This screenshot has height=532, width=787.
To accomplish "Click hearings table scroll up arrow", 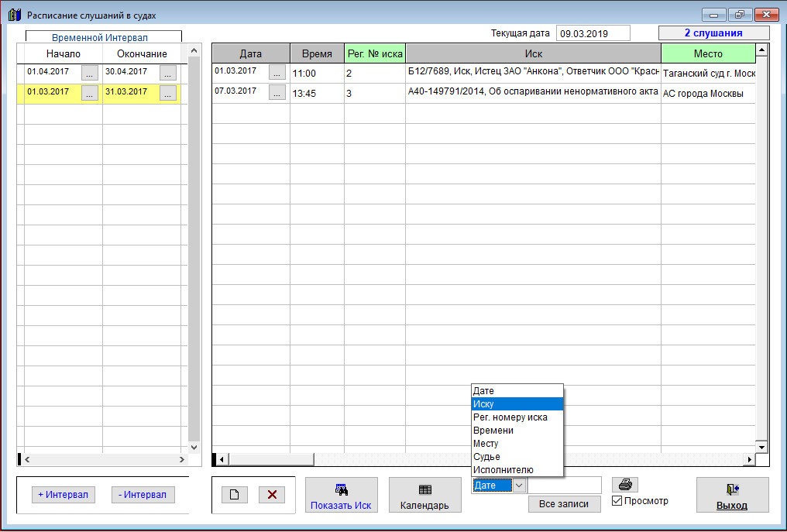I will (762, 50).
